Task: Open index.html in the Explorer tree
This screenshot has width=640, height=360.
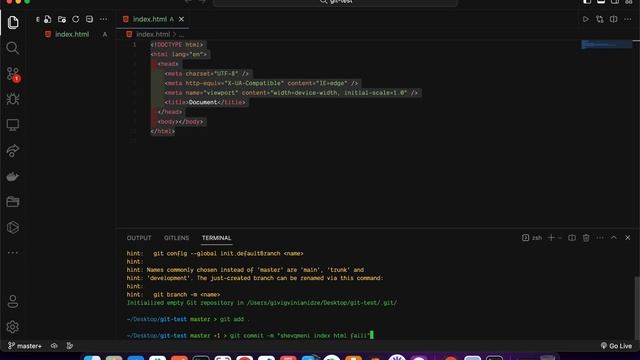Action: (72, 34)
